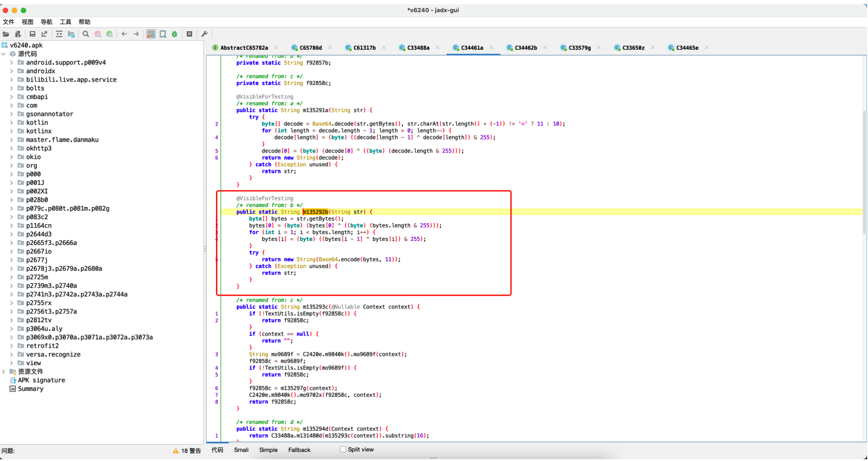The image size is (868, 461).
Task: Click the export toolbar icon
Action: (44, 34)
